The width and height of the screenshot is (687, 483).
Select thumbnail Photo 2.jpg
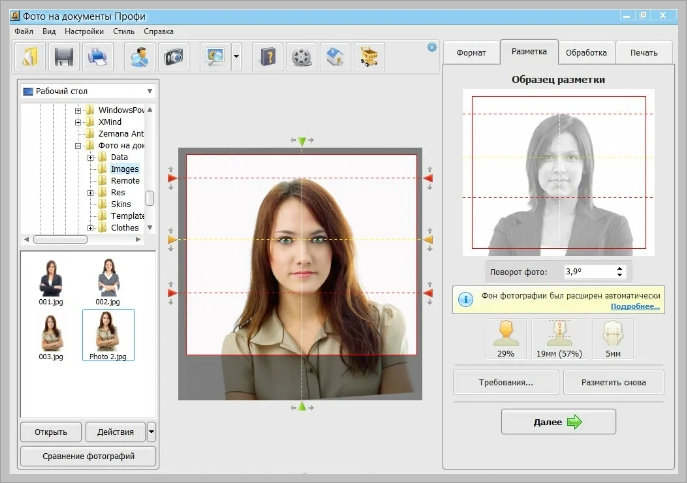[108, 335]
